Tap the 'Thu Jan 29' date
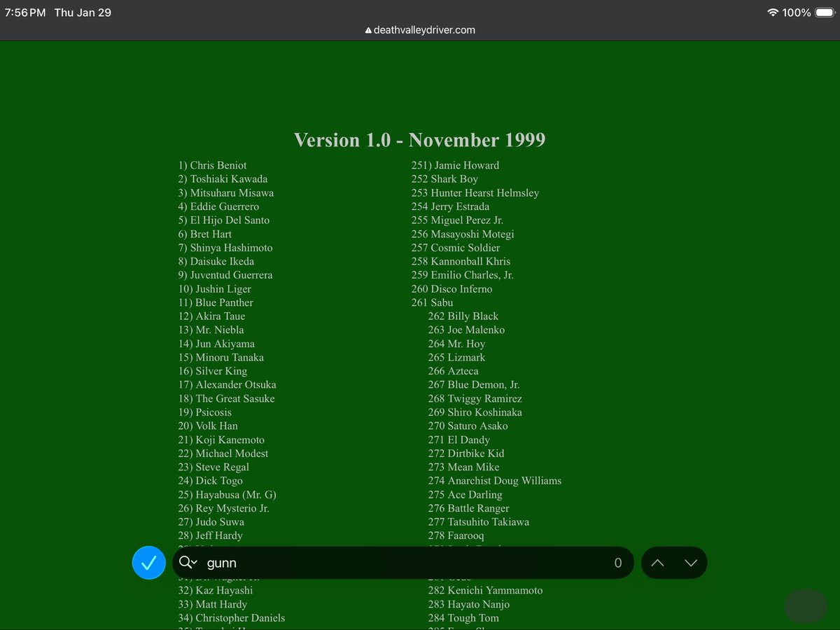 (83, 13)
